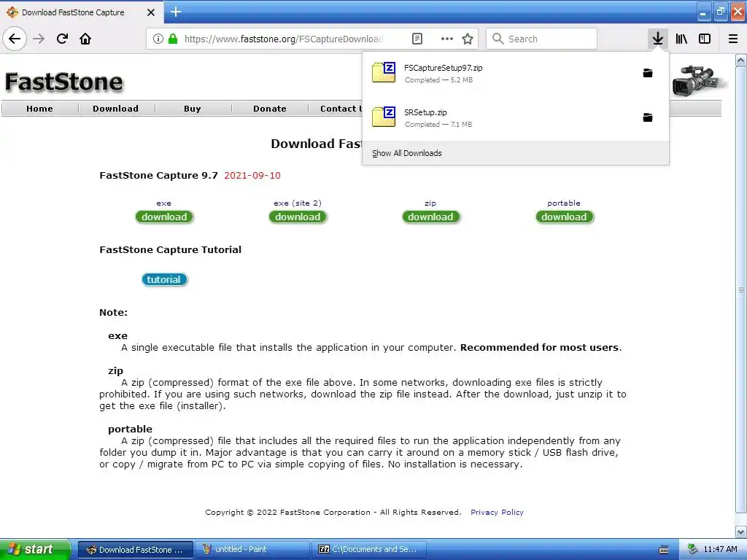Open the Firefox hamburger menu
Screen dimensions: 747x560
(733, 39)
